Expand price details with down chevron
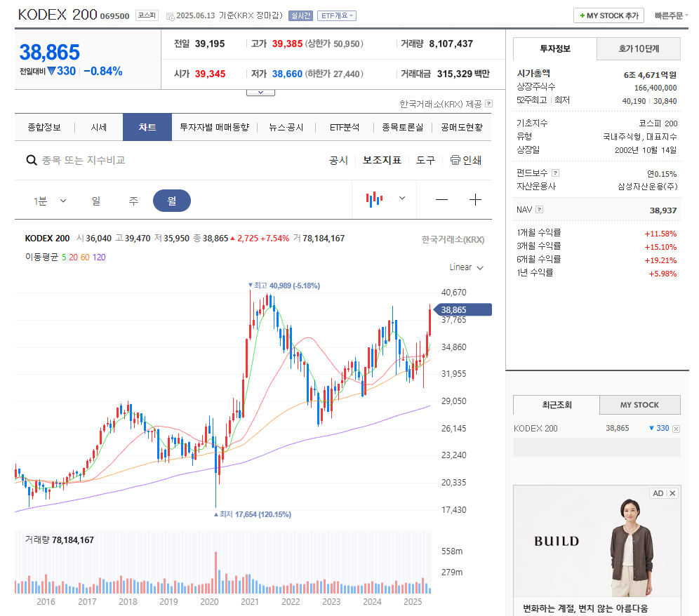699x616 pixels. (261, 93)
